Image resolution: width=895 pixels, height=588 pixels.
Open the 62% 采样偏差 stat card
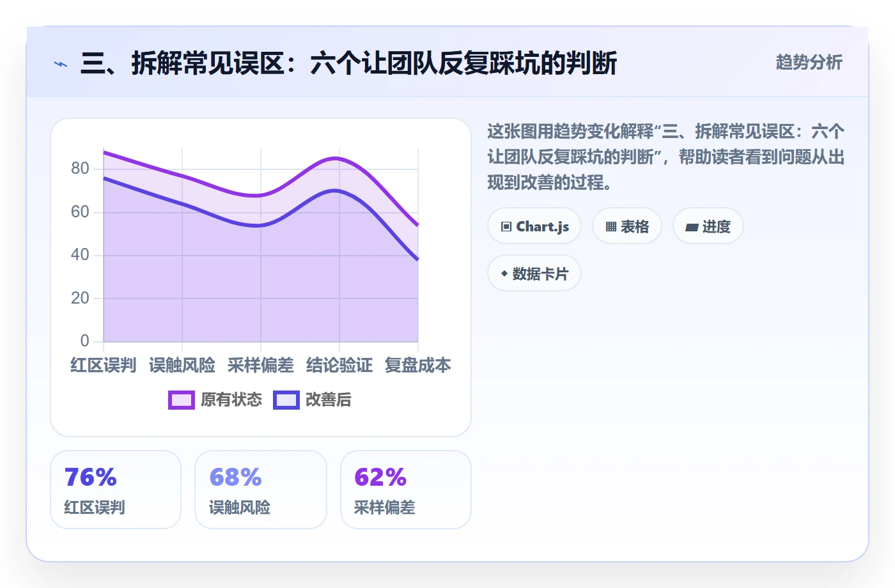point(406,490)
